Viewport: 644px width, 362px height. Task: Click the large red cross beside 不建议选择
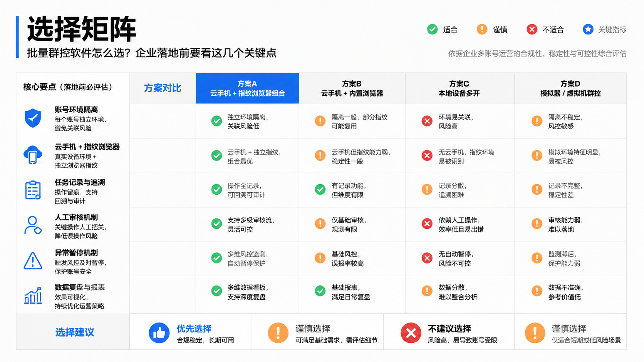tap(411, 333)
